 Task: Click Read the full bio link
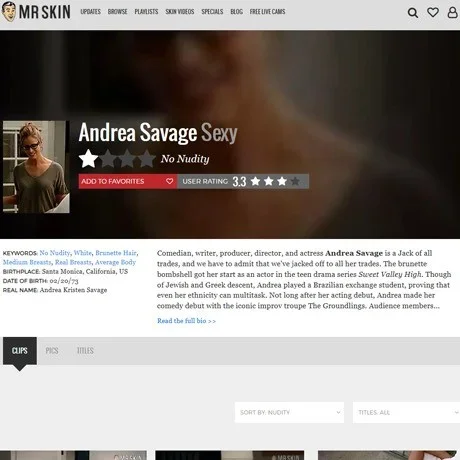[186, 321]
